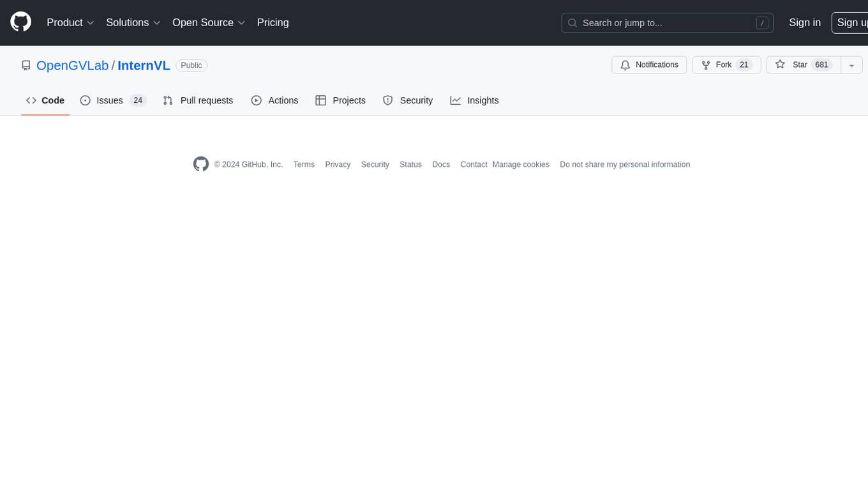The width and height of the screenshot is (868, 488).
Task: Click the star count 681
Action: tap(821, 65)
